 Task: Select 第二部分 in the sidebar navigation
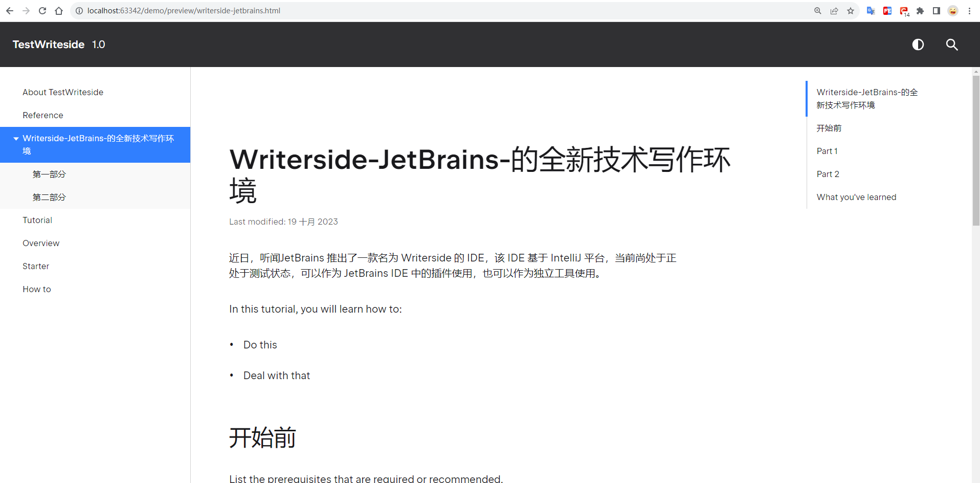[49, 197]
